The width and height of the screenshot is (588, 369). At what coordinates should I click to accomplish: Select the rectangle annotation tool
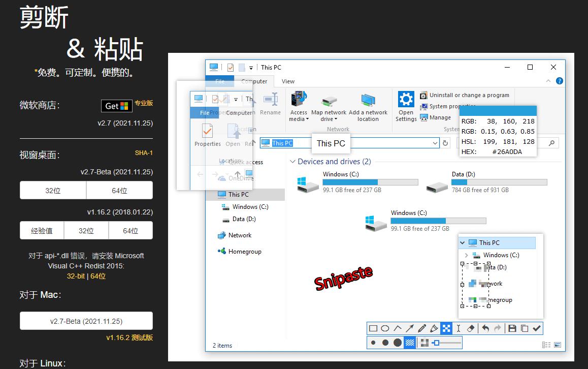coord(373,328)
